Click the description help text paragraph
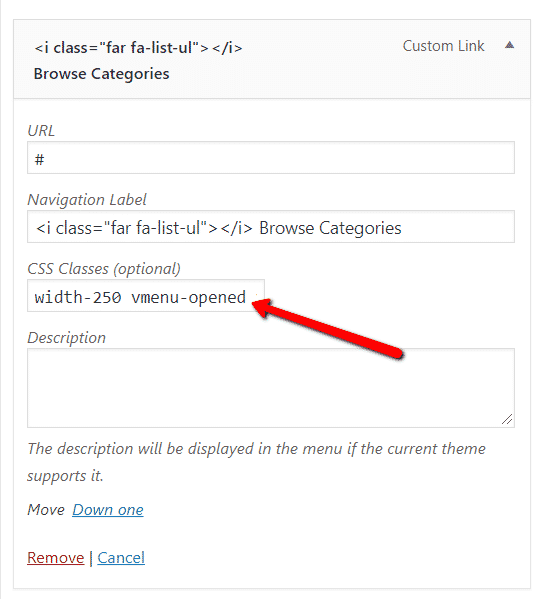 pyautogui.click(x=256, y=462)
